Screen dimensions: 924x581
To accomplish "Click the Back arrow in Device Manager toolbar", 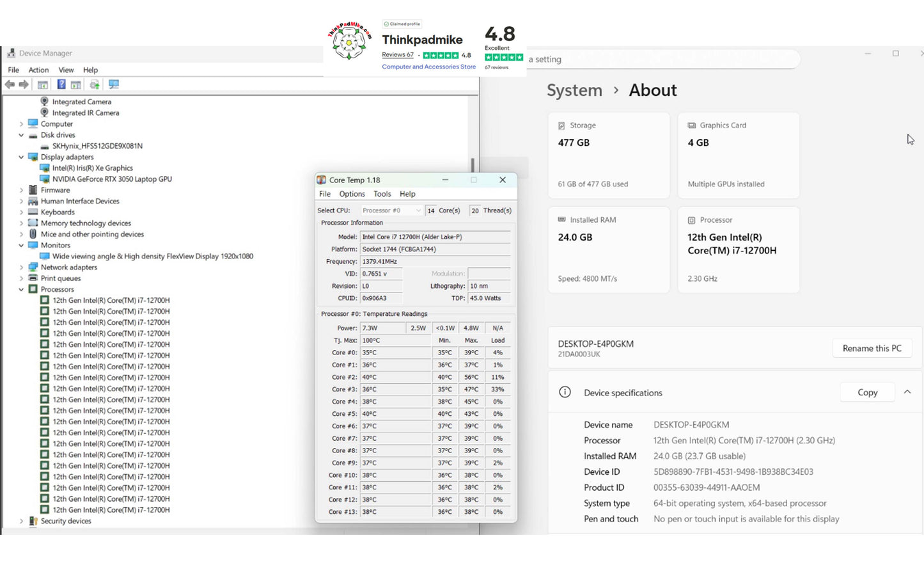I will click(x=10, y=84).
